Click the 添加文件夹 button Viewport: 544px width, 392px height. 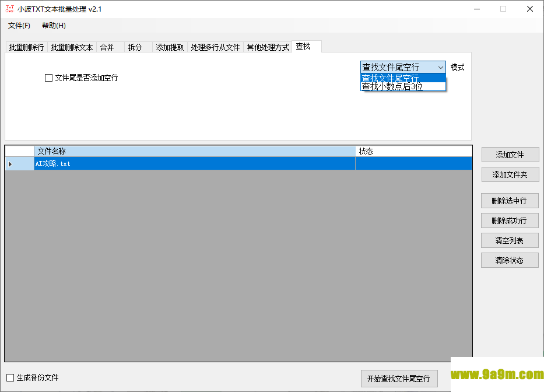point(510,174)
